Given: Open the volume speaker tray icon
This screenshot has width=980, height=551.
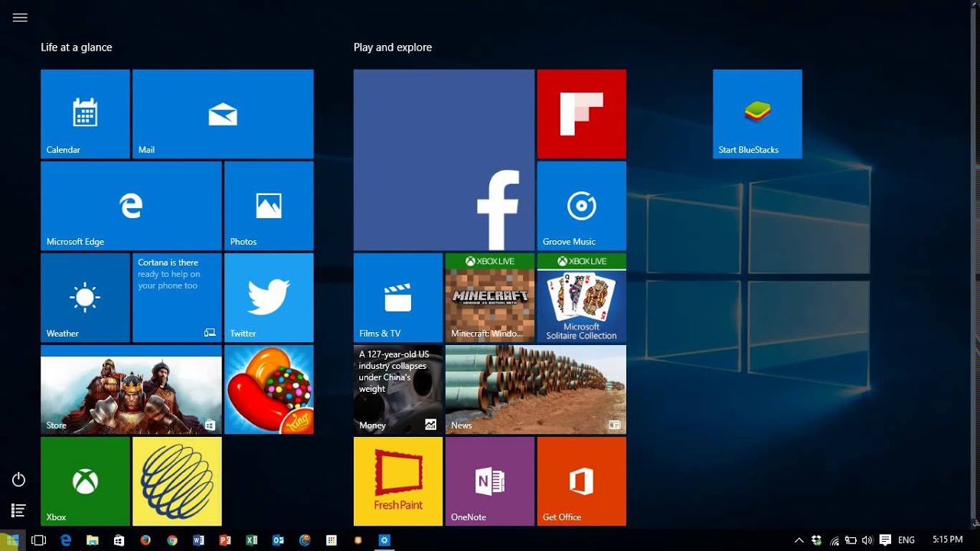Looking at the screenshot, I should (x=867, y=540).
